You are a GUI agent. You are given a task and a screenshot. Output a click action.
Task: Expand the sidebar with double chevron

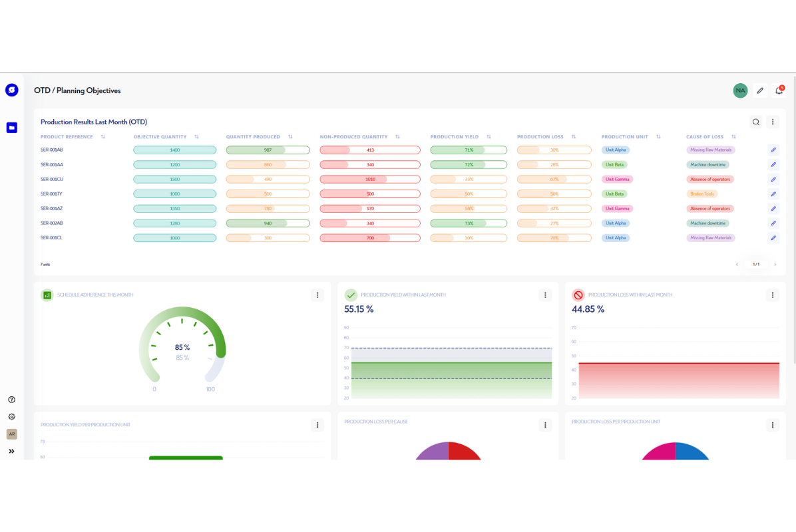point(11,452)
